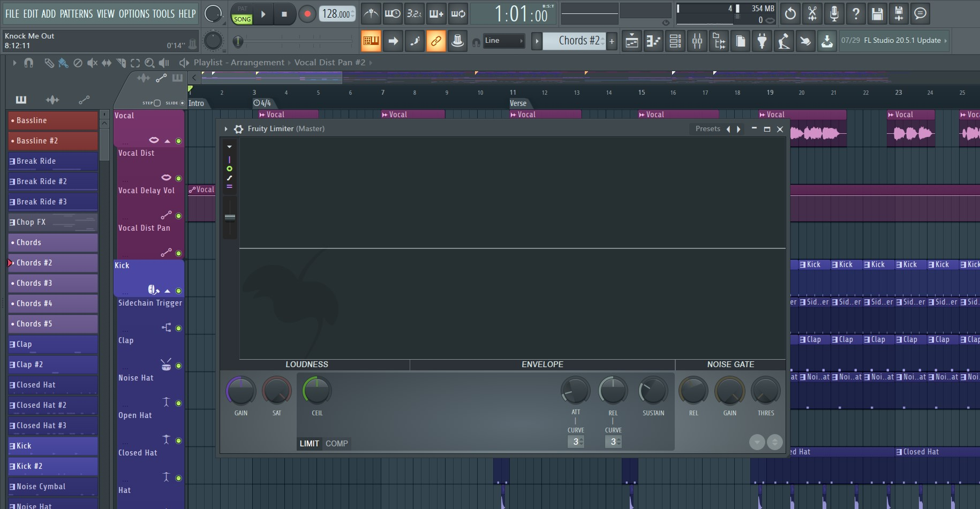Open the Plugin picker
Viewport: 980px width, 509px height.
pyautogui.click(x=762, y=41)
